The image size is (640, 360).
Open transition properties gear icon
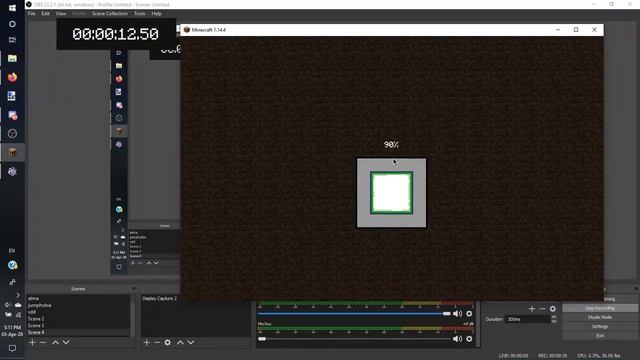click(553, 309)
